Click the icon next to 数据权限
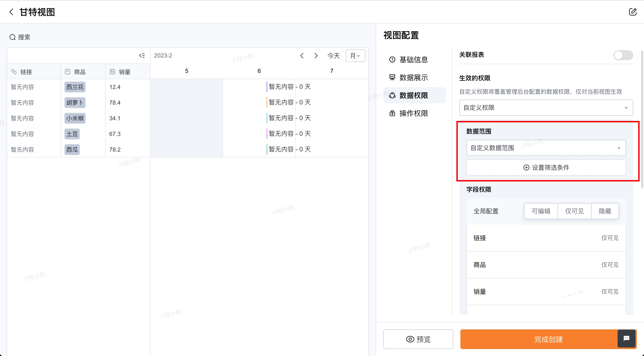This screenshot has width=644, height=356. [x=392, y=95]
